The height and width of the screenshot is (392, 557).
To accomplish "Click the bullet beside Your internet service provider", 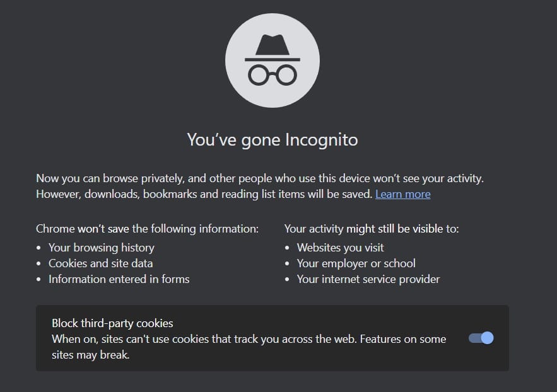I will point(288,279).
